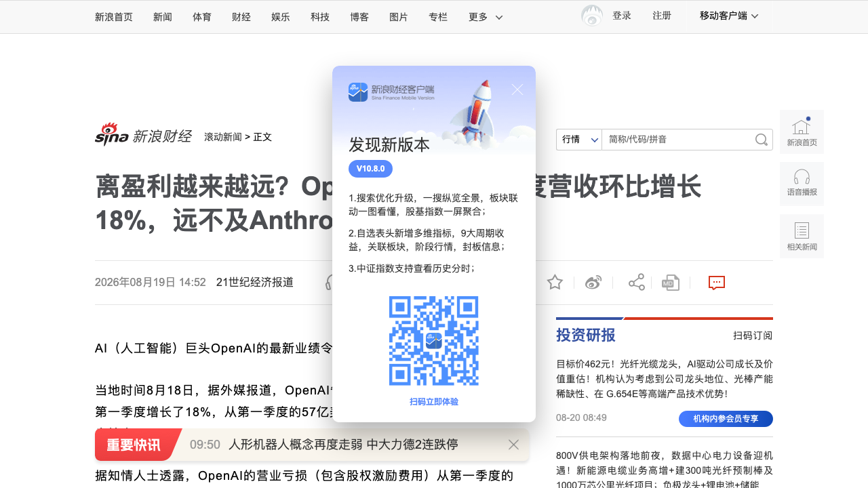The image size is (868, 488).
Task: Click the 相关新闻 sidebar icon
Action: point(802,237)
